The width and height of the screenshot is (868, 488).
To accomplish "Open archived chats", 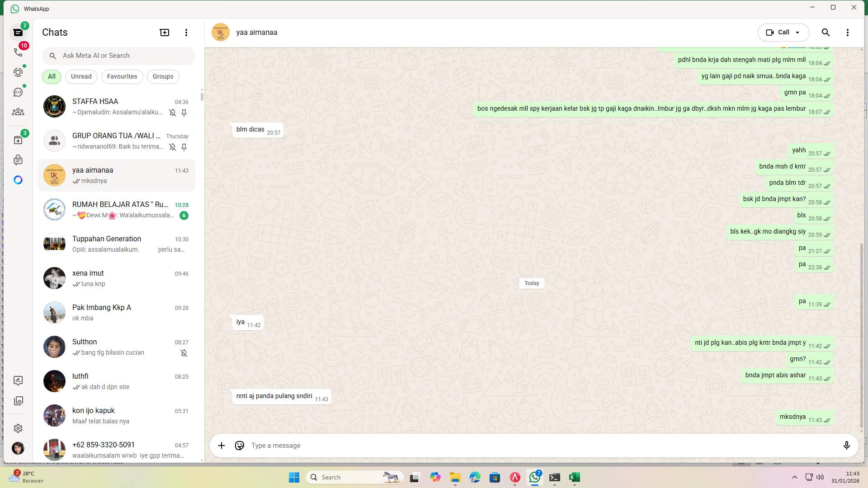I will point(18,140).
